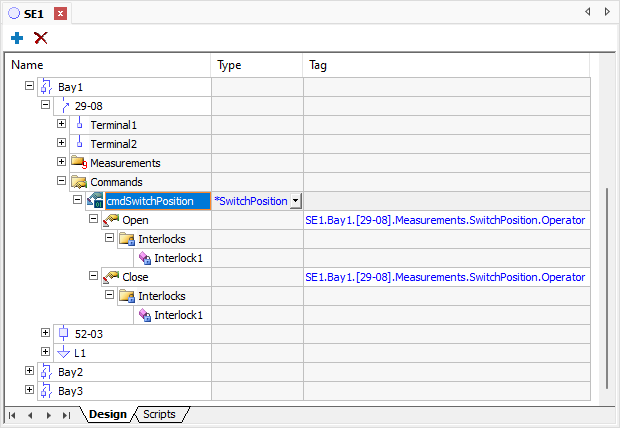Collapse the Bay1 node

(x=29, y=85)
